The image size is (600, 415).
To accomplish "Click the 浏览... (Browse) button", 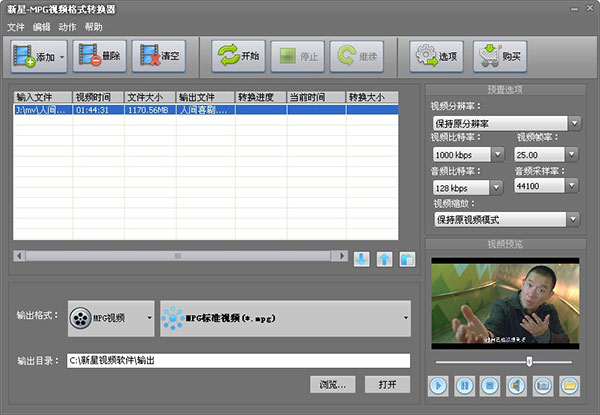I will (x=332, y=384).
